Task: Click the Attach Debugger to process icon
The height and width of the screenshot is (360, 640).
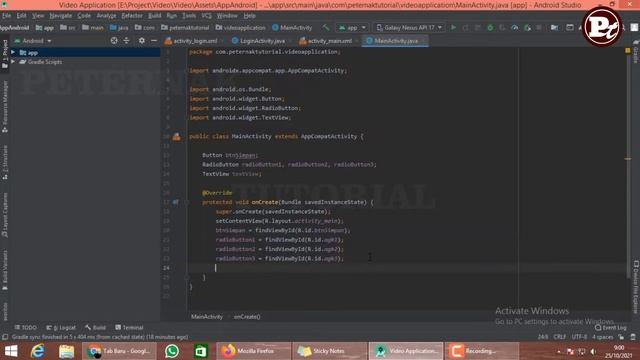Action: coord(527,27)
